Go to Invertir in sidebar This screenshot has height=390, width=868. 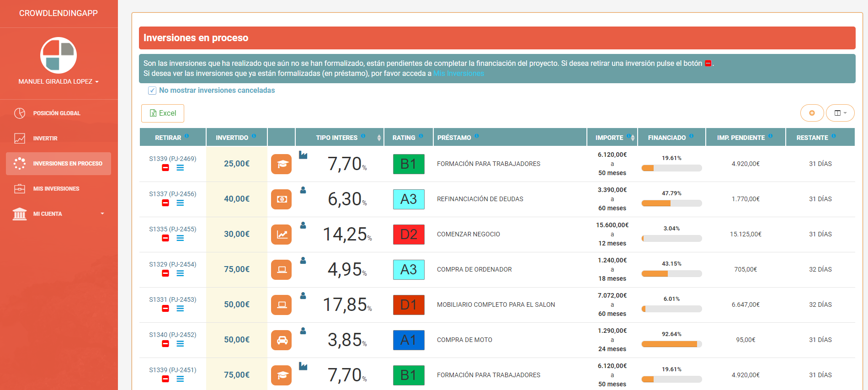[x=59, y=138]
